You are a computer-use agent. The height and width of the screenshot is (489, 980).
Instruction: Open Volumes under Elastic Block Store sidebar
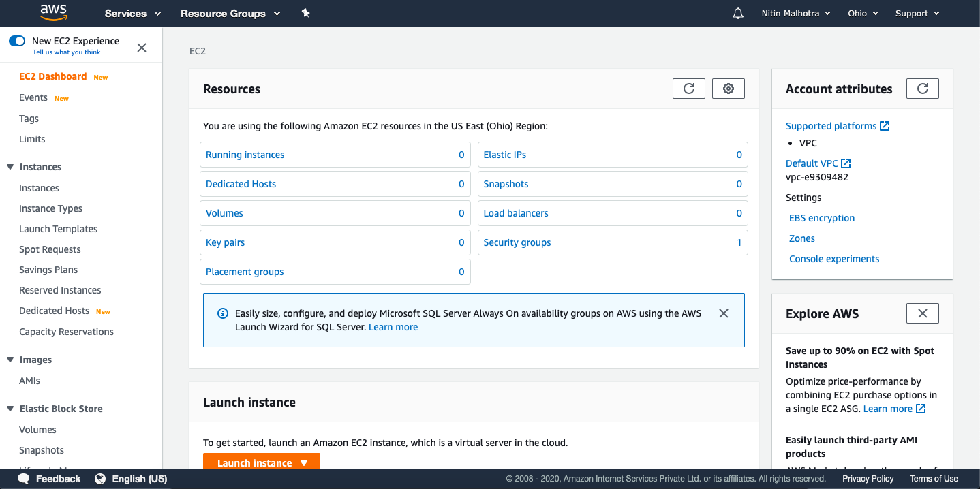(x=37, y=430)
